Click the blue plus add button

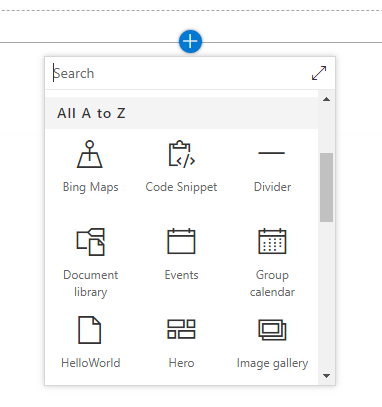[x=190, y=41]
